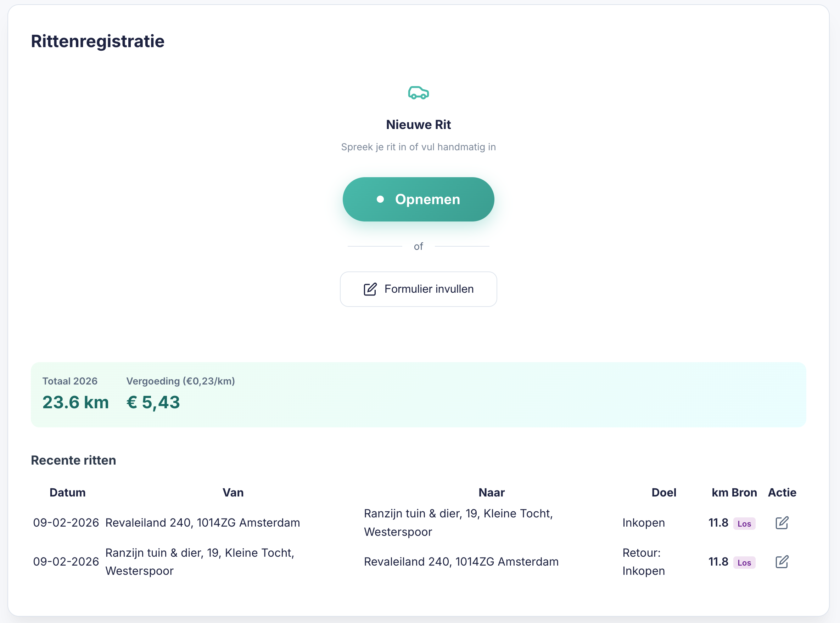Click the pencil icon in the Formulier invullen button
This screenshot has width=840, height=623.
369,289
